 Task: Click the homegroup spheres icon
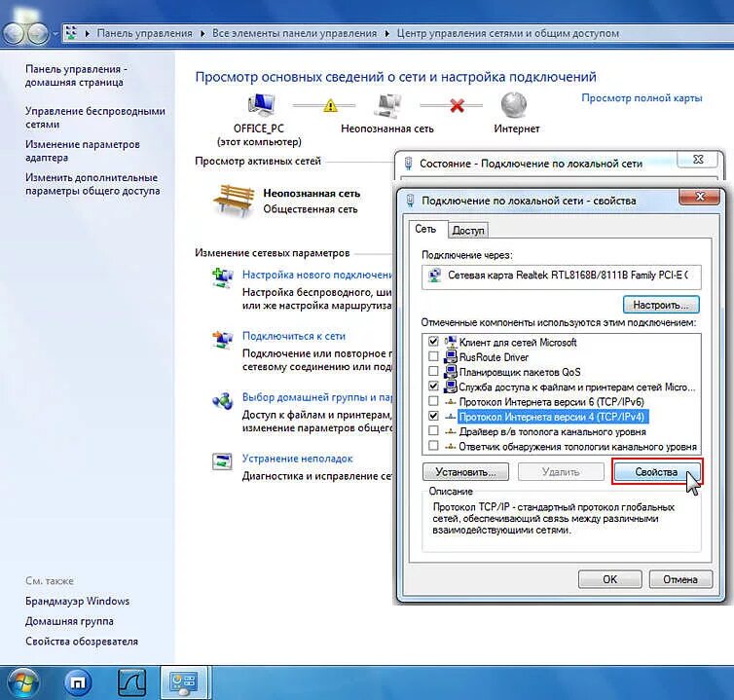point(222,401)
